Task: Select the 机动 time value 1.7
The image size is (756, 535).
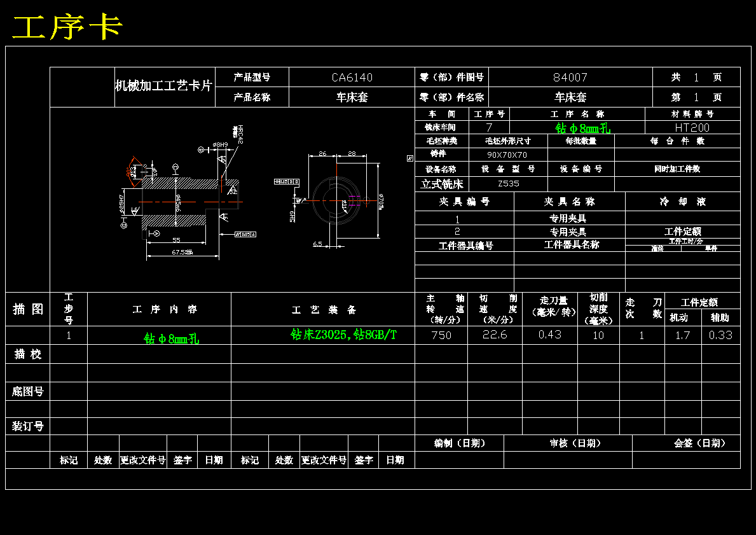Action: tap(683, 335)
